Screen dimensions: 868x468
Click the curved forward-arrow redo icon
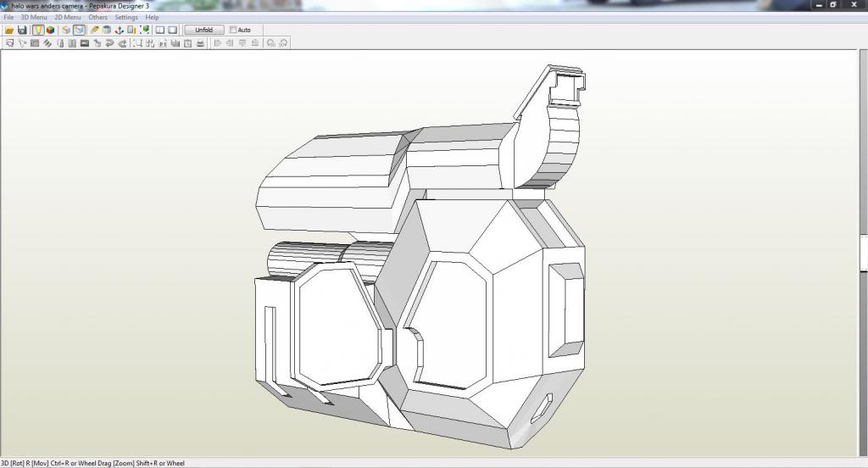pyautogui.click(x=122, y=43)
